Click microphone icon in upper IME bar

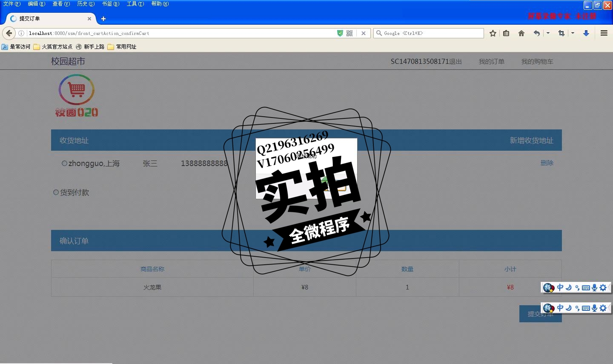(594, 288)
